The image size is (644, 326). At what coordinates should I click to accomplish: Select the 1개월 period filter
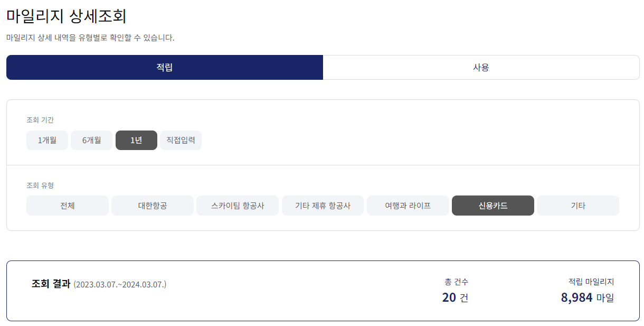coord(47,140)
